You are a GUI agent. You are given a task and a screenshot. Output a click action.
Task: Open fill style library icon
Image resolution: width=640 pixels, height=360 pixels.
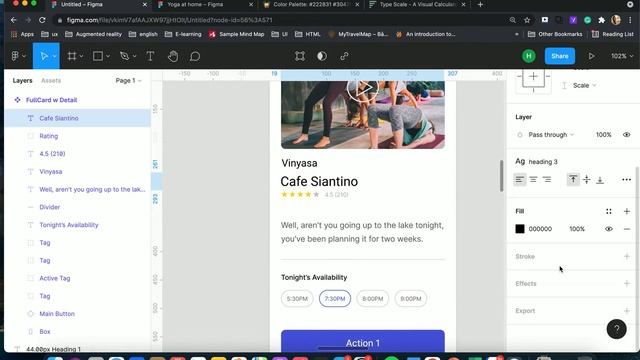tap(609, 211)
